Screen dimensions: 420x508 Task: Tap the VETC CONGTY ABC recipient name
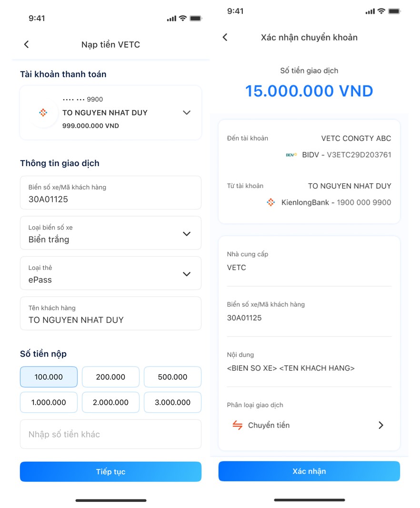click(x=356, y=139)
